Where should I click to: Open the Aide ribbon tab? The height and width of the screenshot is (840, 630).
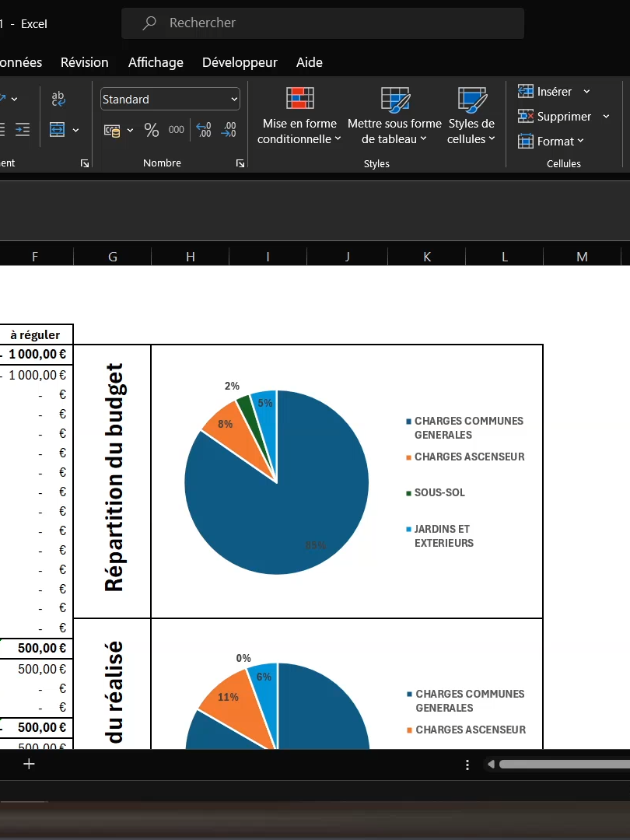pos(309,62)
